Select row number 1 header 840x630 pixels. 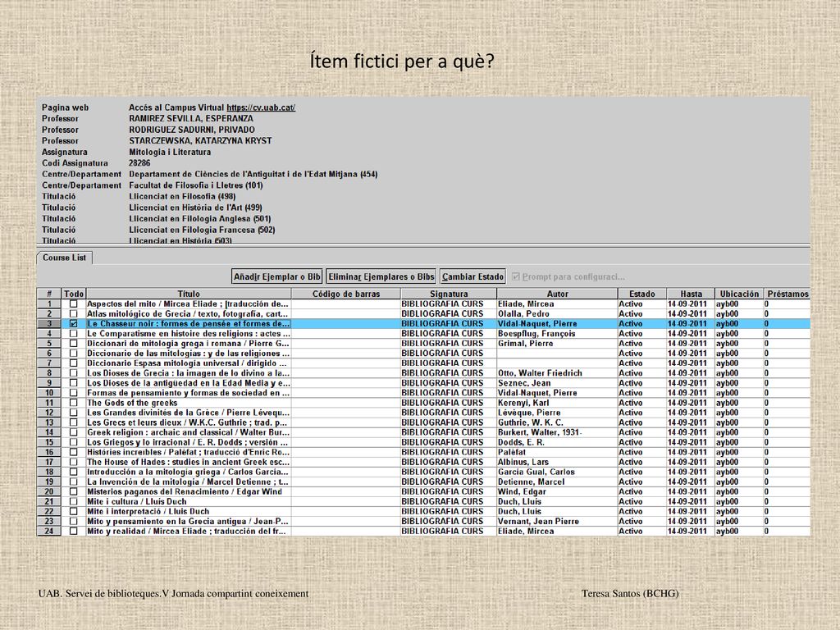coord(49,304)
